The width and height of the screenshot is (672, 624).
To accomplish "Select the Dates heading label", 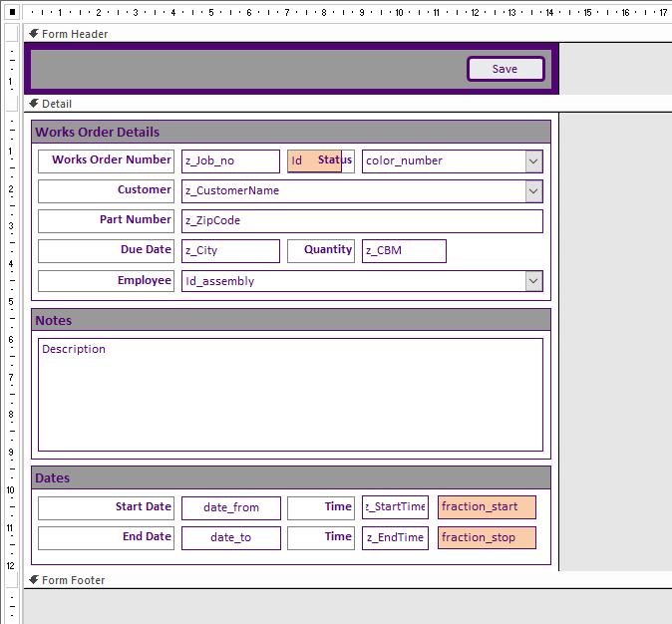I will [x=291, y=477].
